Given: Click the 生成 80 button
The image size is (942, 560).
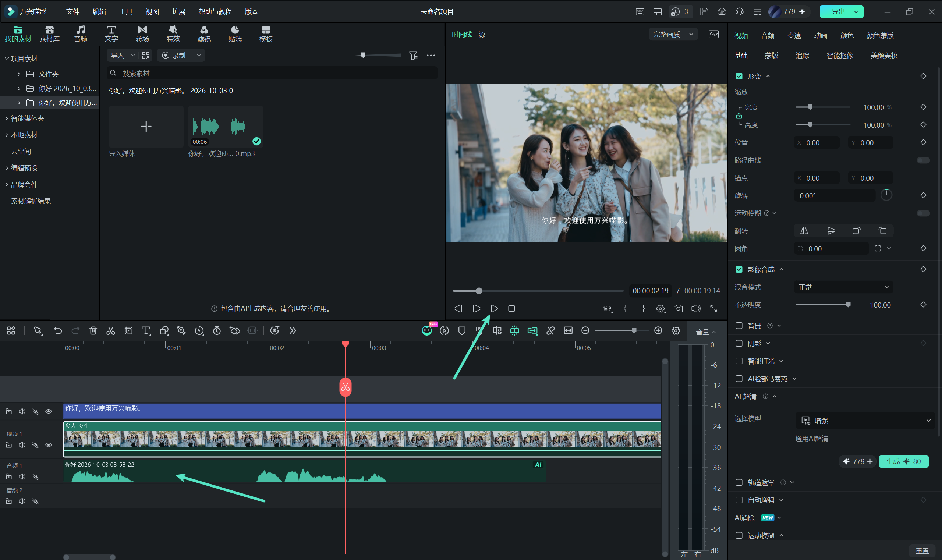Looking at the screenshot, I should pyautogui.click(x=903, y=461).
